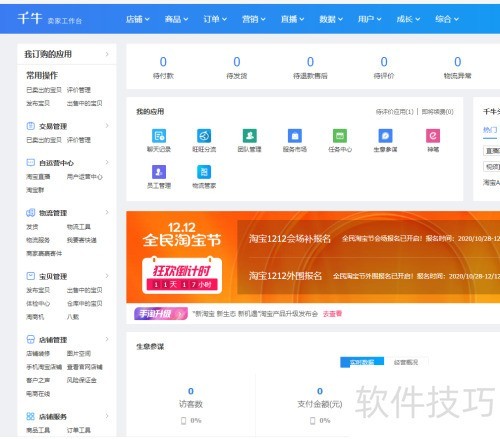Open the 直播 top menu dropdown
500x439 pixels.
292,19
